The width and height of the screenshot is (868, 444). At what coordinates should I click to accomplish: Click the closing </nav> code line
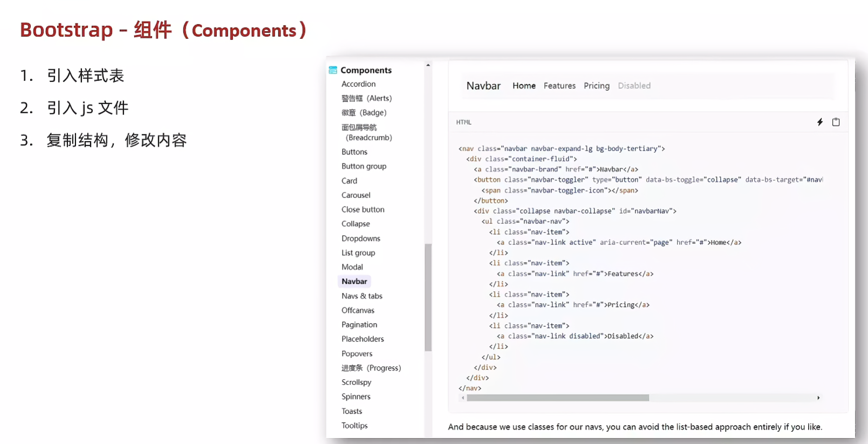(x=470, y=388)
